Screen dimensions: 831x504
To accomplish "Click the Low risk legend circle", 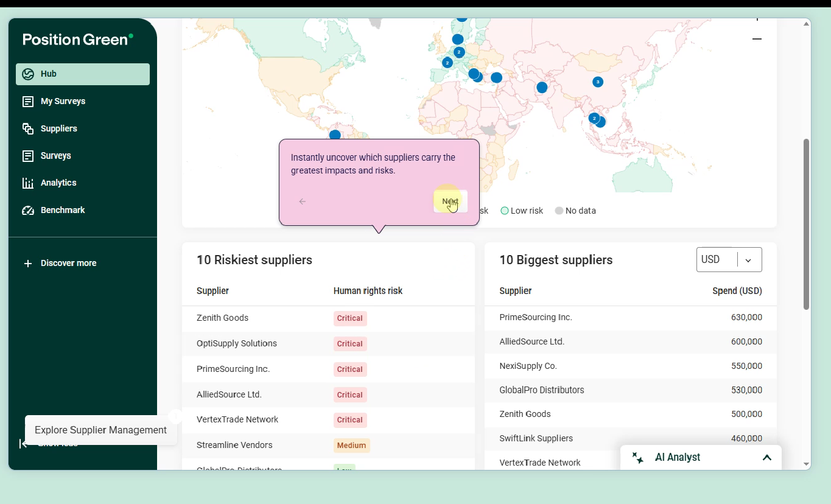I will click(x=505, y=211).
